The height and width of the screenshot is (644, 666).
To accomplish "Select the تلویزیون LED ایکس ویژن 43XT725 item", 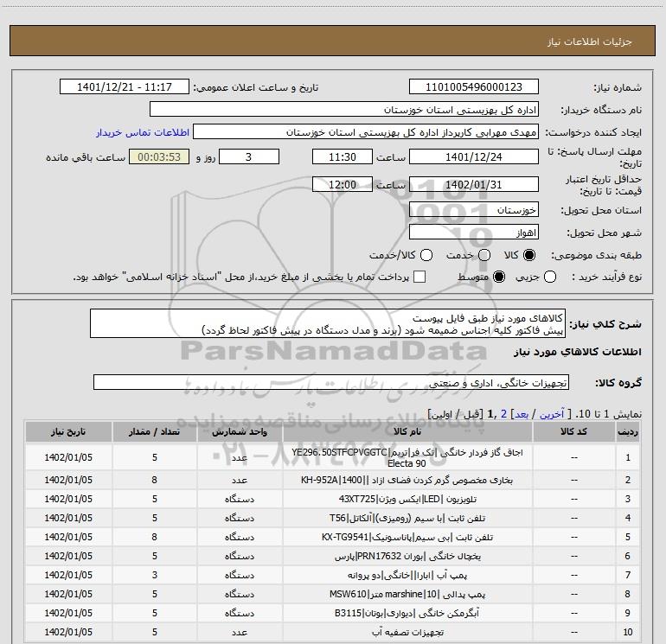I will 407,499.
